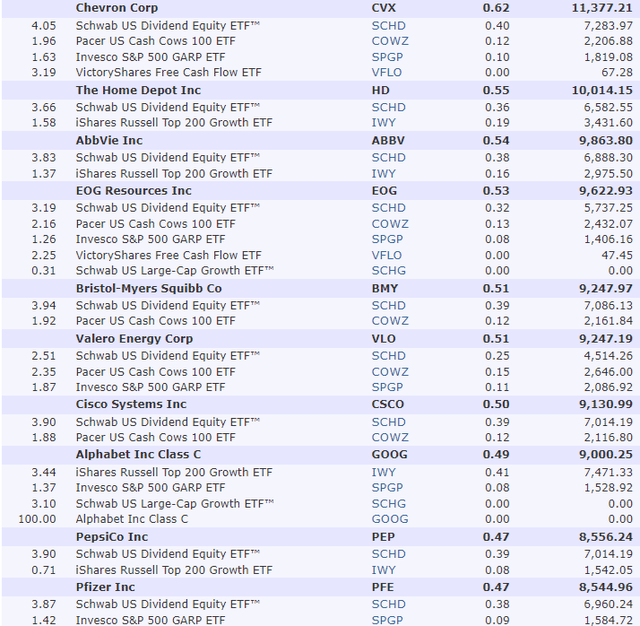Click VictoryShares Free Cash Flow ETF under Chevron

(168, 72)
